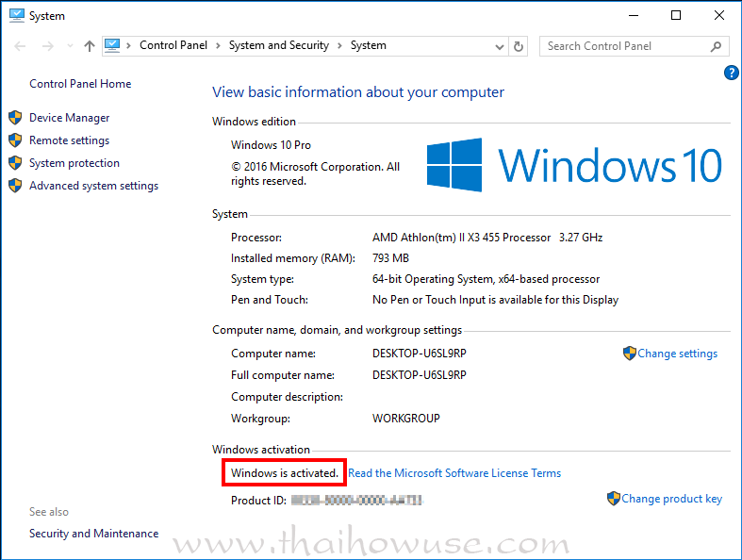
Task: Click shield icon beside Advanced system settings
Action: click(15, 186)
